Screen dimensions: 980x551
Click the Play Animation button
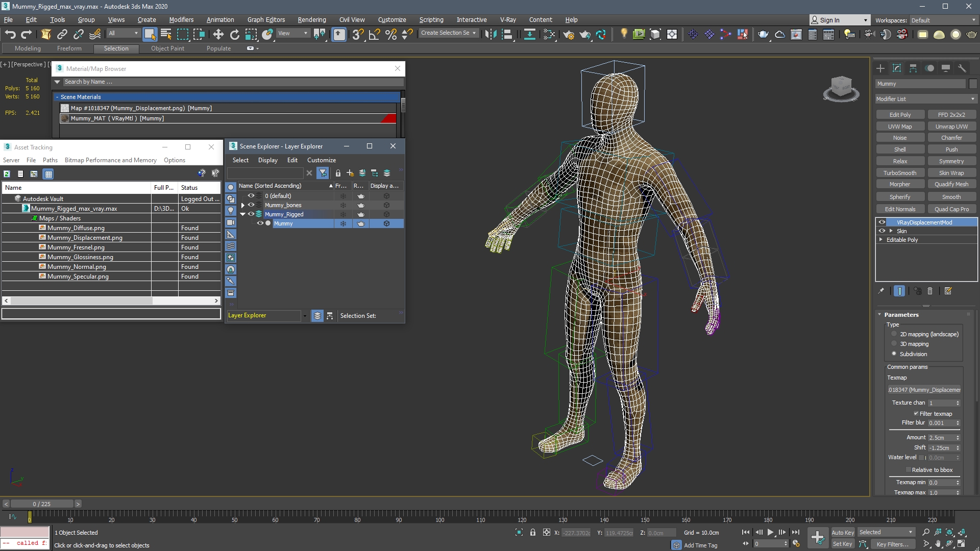pos(770,532)
